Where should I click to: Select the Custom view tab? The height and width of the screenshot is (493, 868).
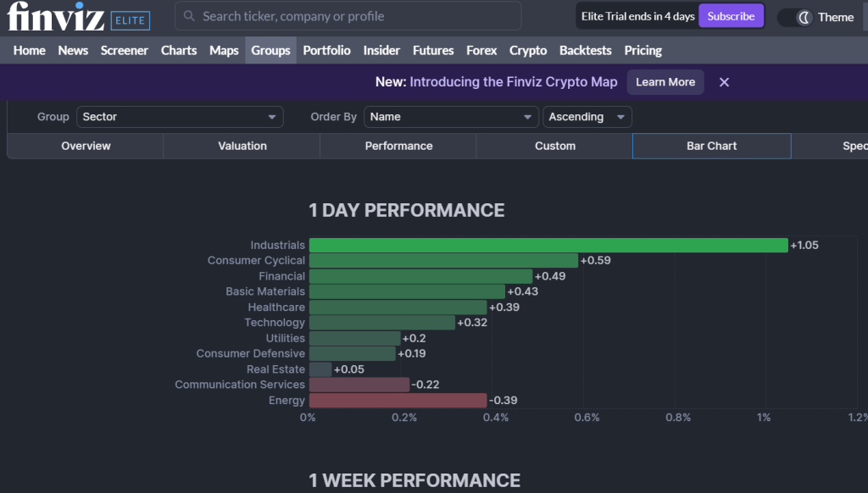[x=554, y=146]
